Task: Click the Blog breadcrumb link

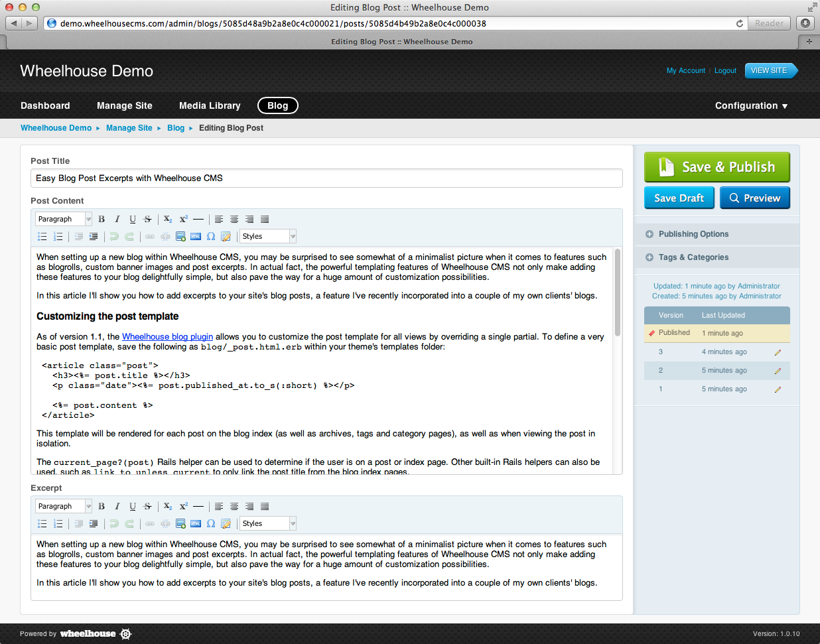Action: pos(176,128)
